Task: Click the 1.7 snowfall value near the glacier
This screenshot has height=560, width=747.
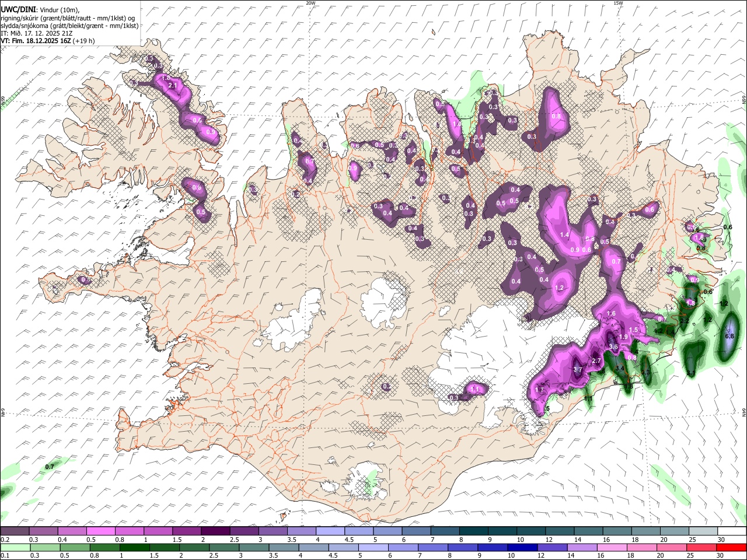Action: click(539, 390)
